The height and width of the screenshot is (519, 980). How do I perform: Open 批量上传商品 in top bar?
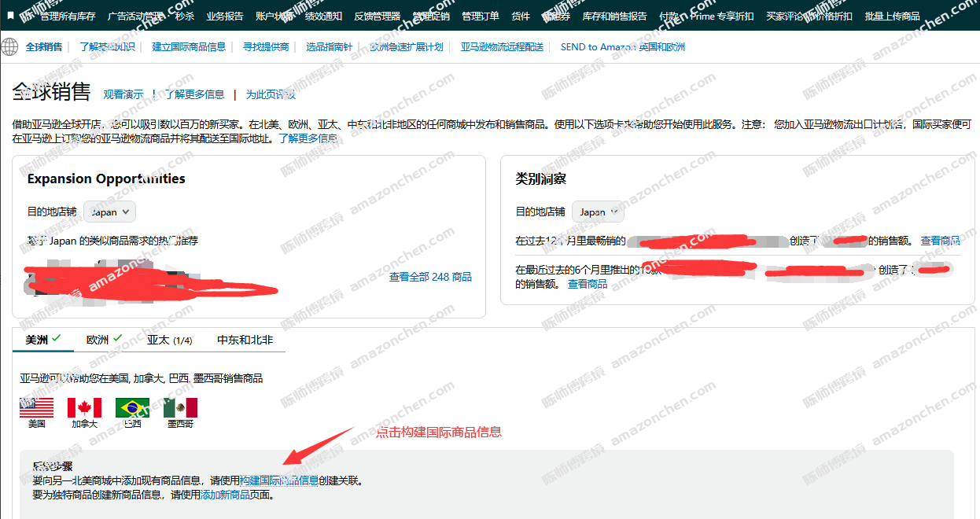pyautogui.click(x=892, y=16)
